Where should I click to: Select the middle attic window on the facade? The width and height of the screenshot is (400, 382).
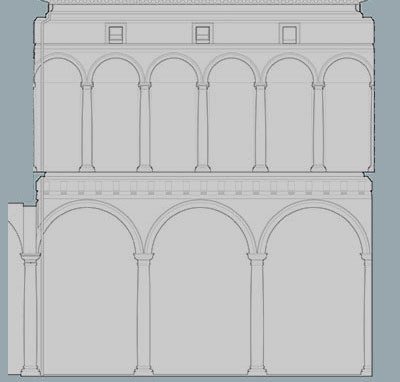pyautogui.click(x=203, y=34)
